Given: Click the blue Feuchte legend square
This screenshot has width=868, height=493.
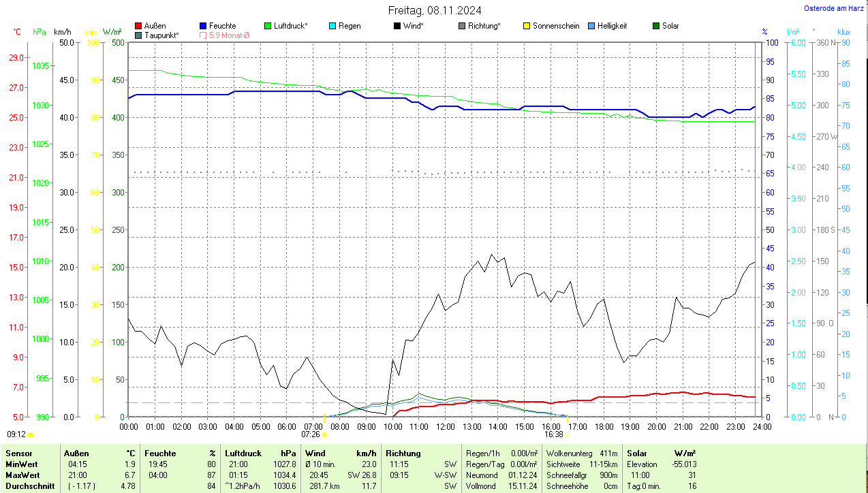Looking at the screenshot, I should point(203,26).
